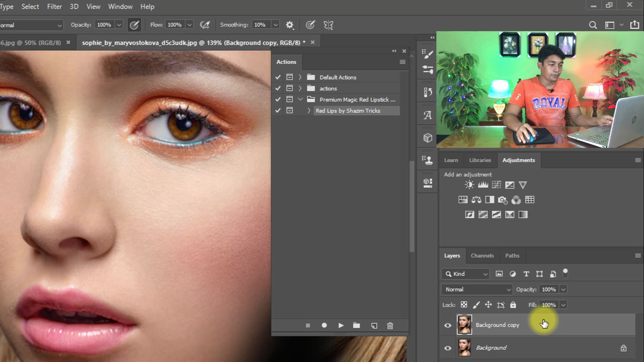Hide the Background layer
644x362 pixels.
pyautogui.click(x=448, y=348)
